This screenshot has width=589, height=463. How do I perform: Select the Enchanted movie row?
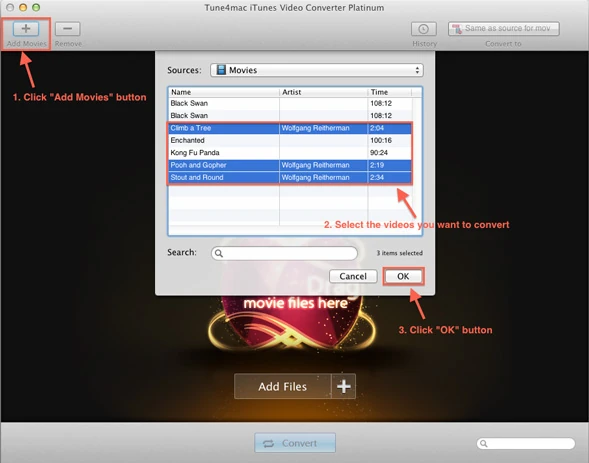tap(290, 140)
